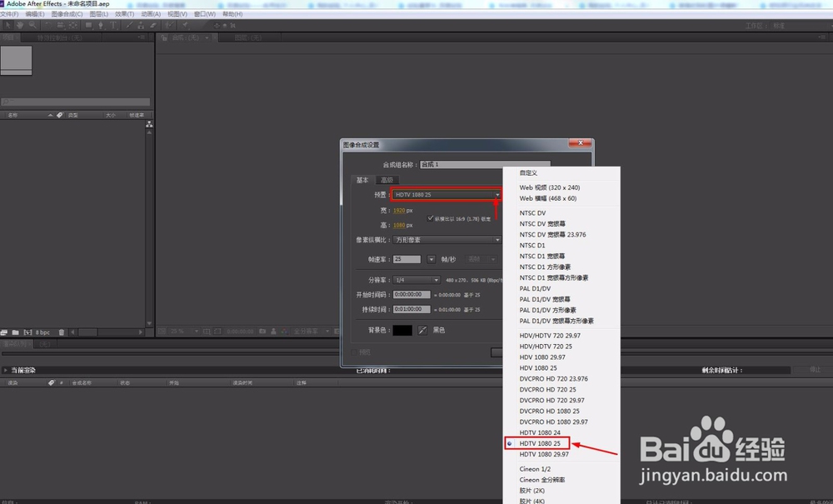Click the new composition icon in Project panel
Screen dimensions: 833x504
27,332
